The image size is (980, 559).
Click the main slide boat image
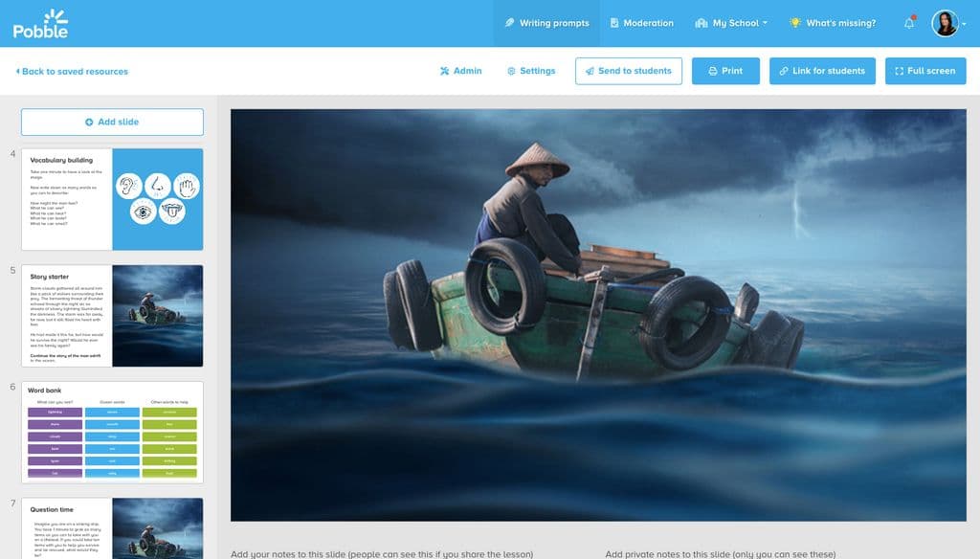point(598,315)
